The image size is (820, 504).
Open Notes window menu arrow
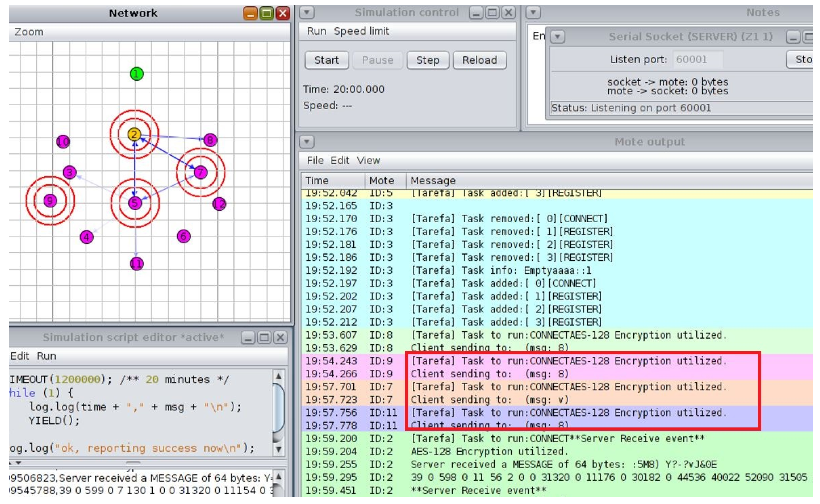533,13
